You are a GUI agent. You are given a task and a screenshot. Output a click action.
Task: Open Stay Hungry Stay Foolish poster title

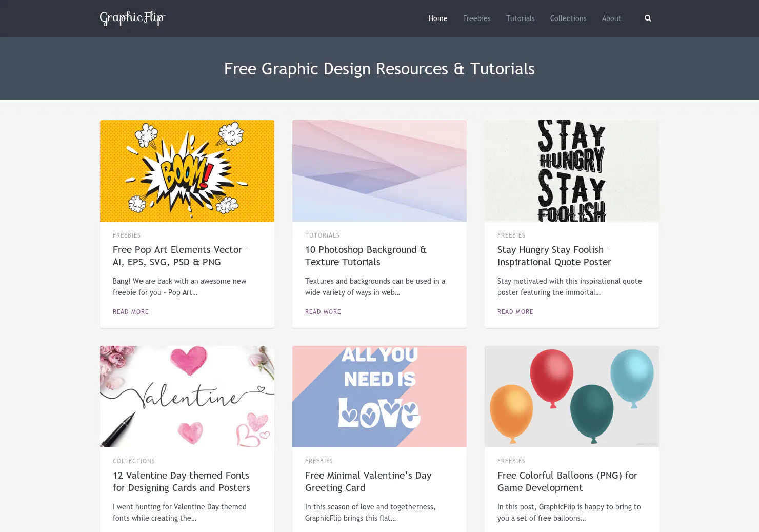click(554, 255)
